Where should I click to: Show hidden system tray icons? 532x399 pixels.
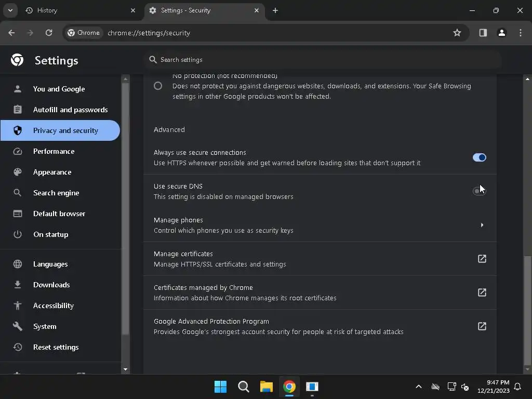pos(419,387)
